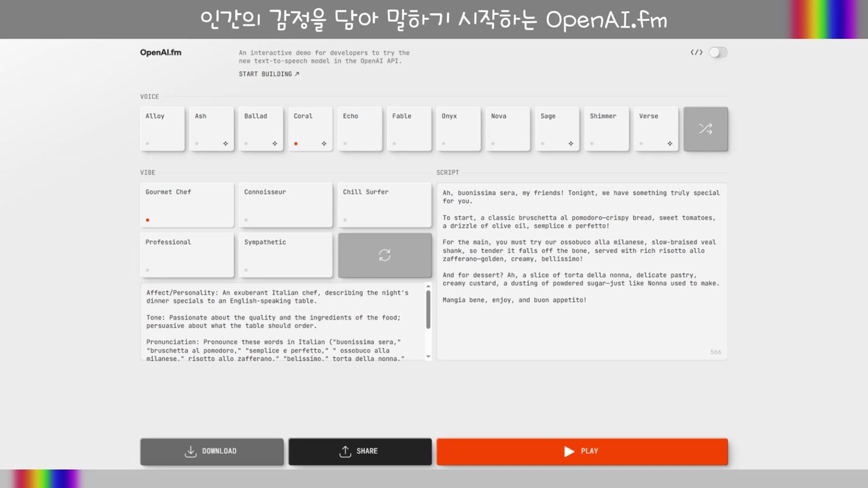
Task: Pick the Sage voice
Action: tap(557, 129)
